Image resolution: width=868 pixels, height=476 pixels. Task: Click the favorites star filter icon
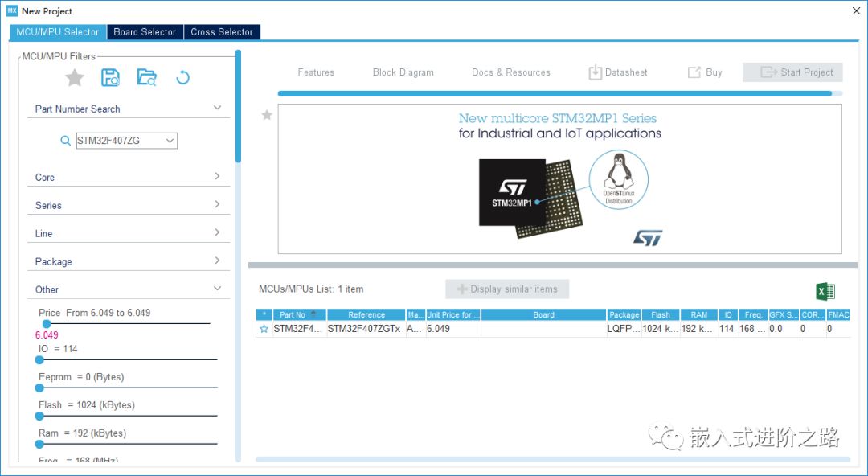[74, 77]
